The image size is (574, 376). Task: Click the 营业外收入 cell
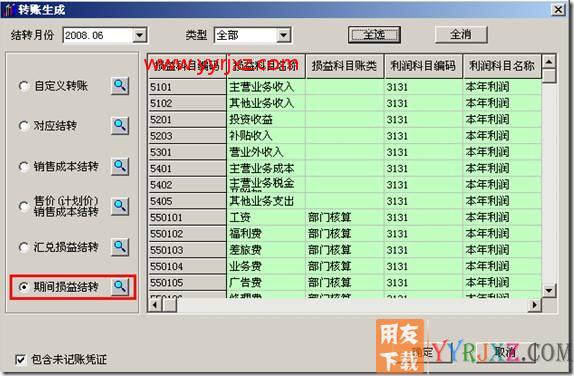[266, 152]
